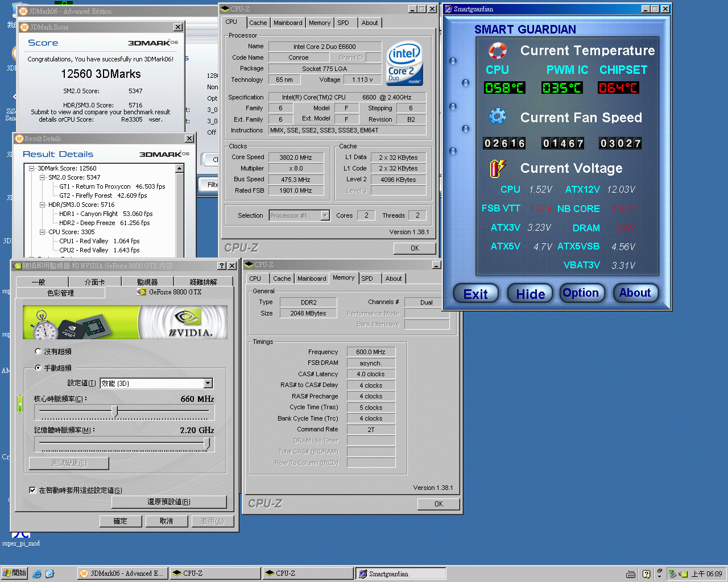Click the green side-panel arrow in NVIDIA dialog
This screenshot has height=582, width=728.
20,404
